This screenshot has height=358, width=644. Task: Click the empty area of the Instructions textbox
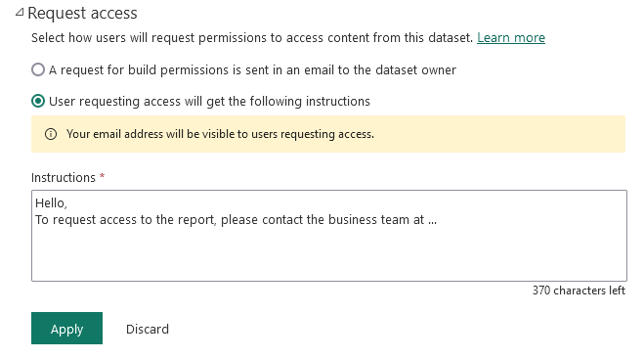[329, 255]
